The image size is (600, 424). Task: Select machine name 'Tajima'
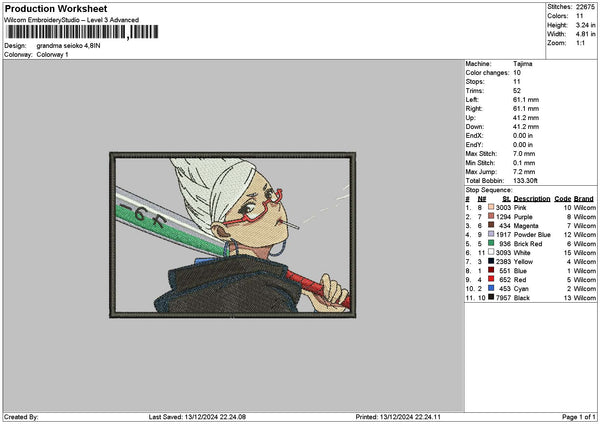tap(523, 64)
